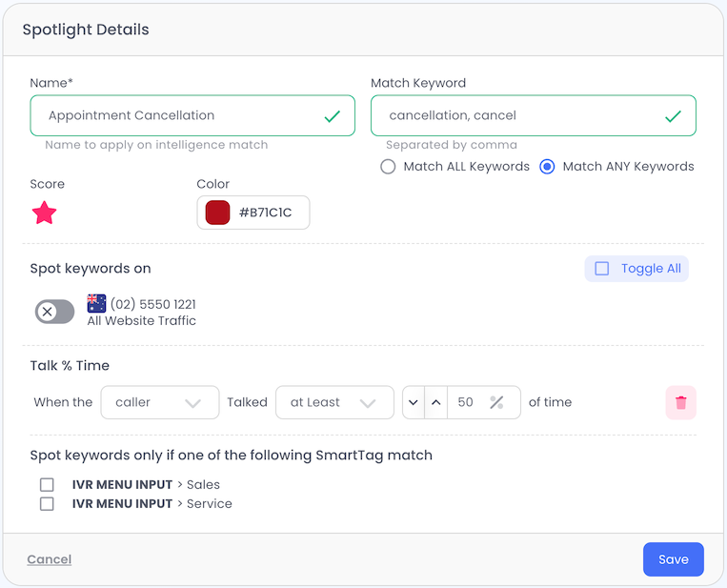Delete the Talk % Time rule
Image resolution: width=727 pixels, height=588 pixels.
[x=680, y=402]
